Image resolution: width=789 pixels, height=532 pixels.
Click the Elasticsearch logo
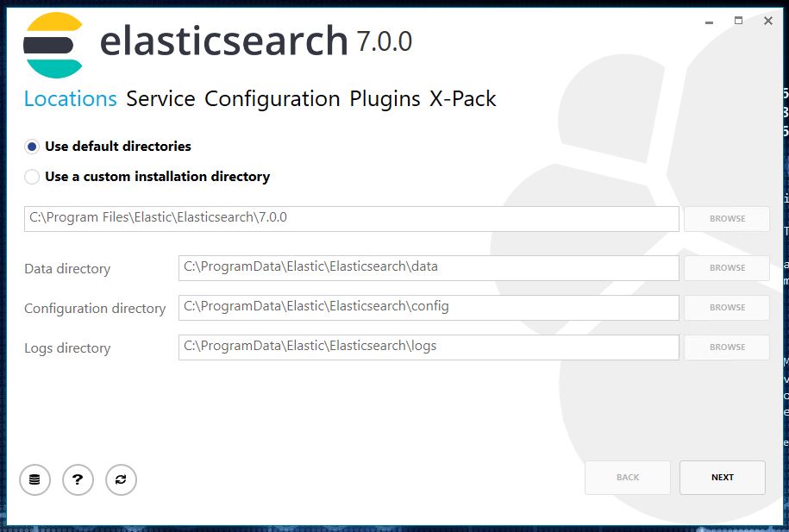[x=53, y=46]
